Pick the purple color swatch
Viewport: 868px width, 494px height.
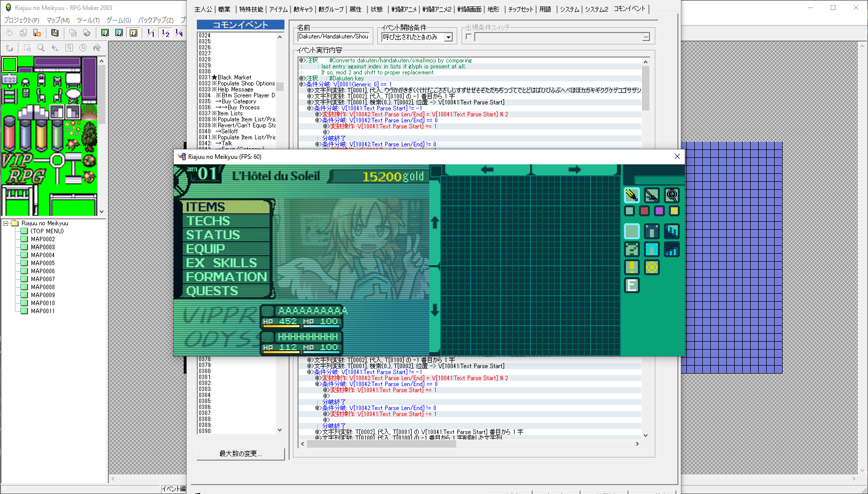(x=659, y=211)
